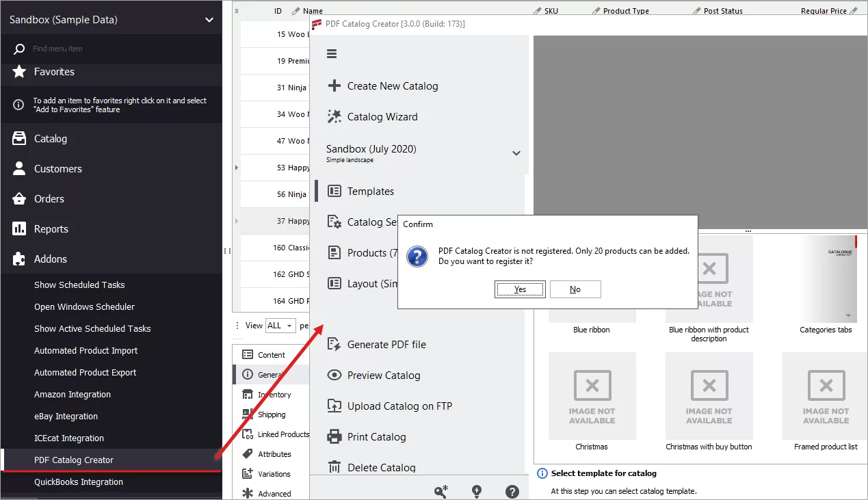Open the hamburger menu in PDF Catalog Creator

click(332, 53)
